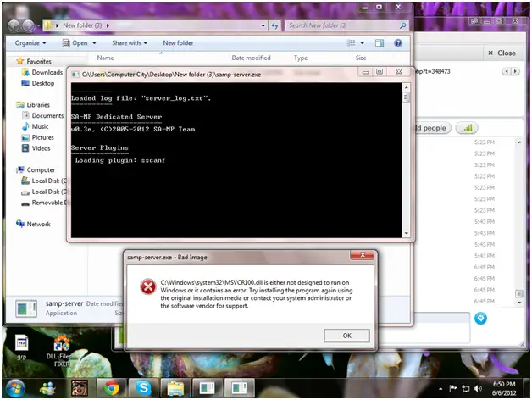Screen dimensions: 532x400
Task: Click the search magnifier icon in Explorer
Action: tap(403, 25)
